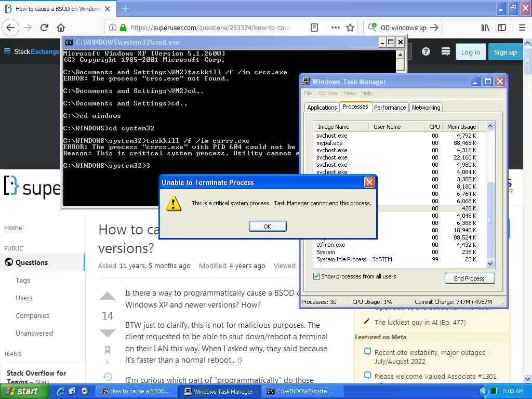Viewport: 532px width, 399px height.
Task: Open the Companies sidebar link
Action: pyautogui.click(x=32, y=315)
